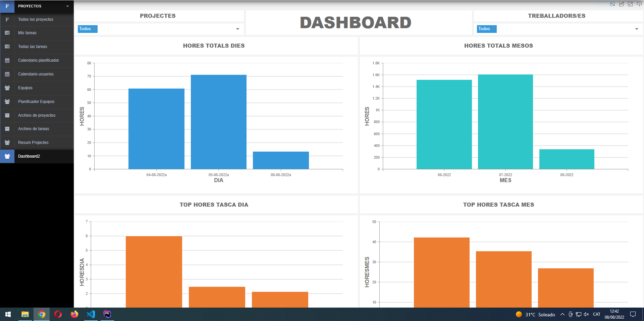Switch to Google Chrome in the taskbar

click(42, 314)
